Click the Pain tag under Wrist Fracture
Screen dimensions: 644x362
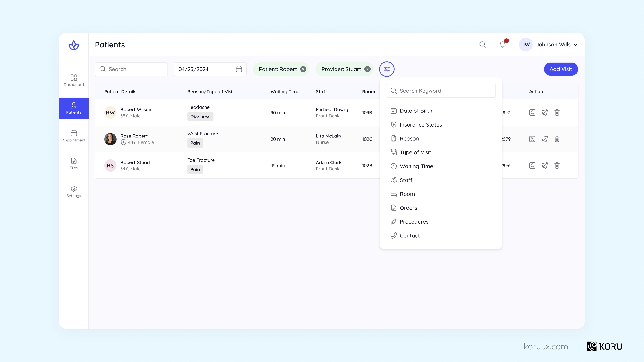195,143
